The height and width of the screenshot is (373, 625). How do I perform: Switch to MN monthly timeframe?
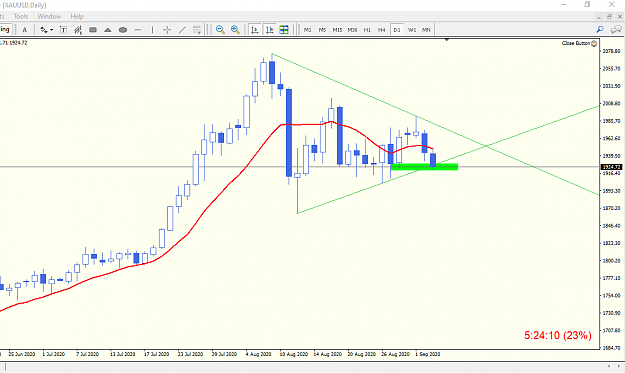point(426,30)
